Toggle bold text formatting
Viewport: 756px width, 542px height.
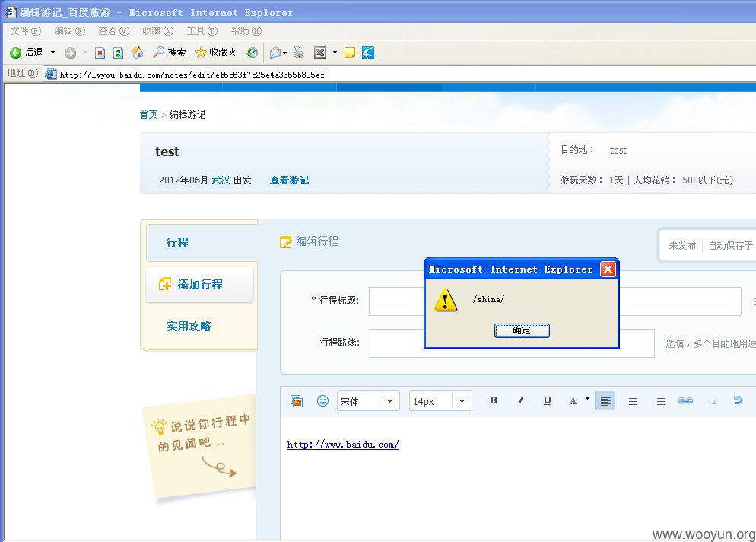point(494,400)
